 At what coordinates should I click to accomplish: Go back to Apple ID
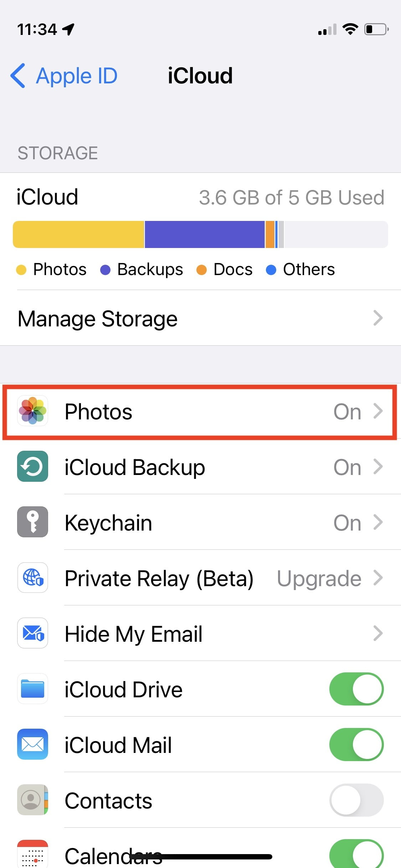(64, 76)
